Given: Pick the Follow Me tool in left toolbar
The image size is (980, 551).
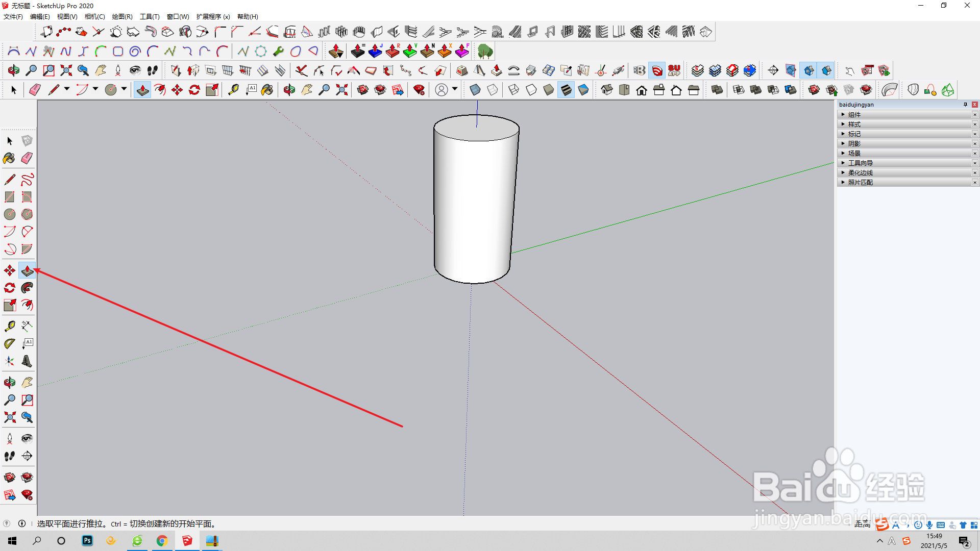Looking at the screenshot, I should [27, 288].
